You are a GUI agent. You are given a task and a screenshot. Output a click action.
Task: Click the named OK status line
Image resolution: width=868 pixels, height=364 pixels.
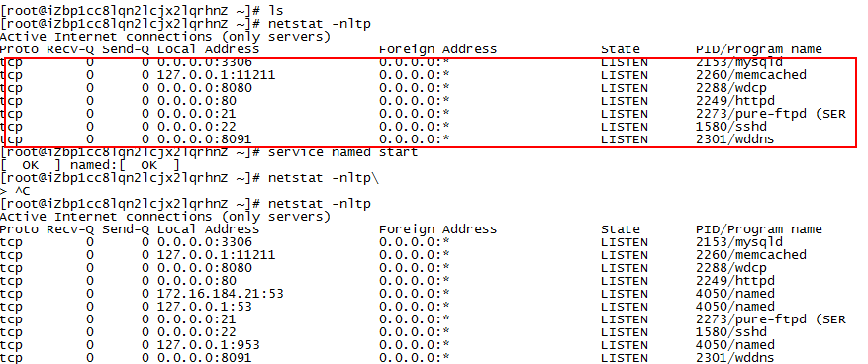tap(90, 165)
